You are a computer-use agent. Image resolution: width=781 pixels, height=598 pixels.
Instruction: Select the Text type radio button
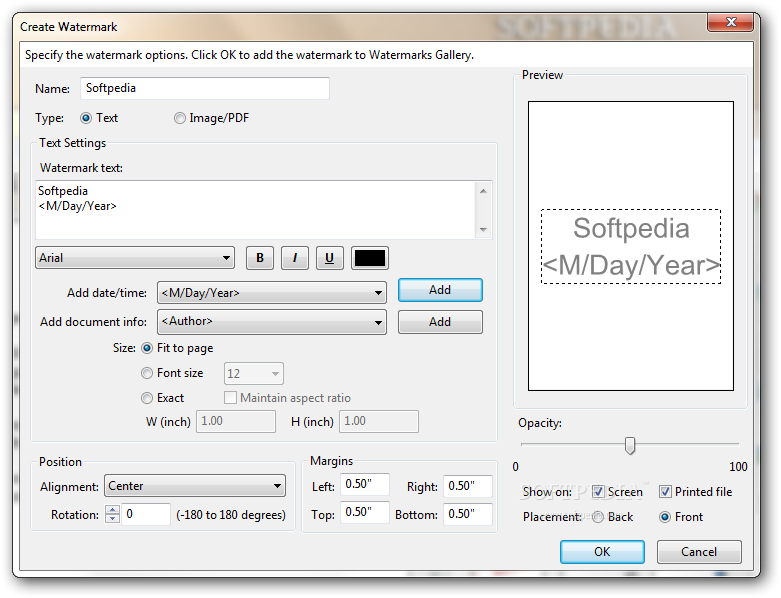(86, 118)
